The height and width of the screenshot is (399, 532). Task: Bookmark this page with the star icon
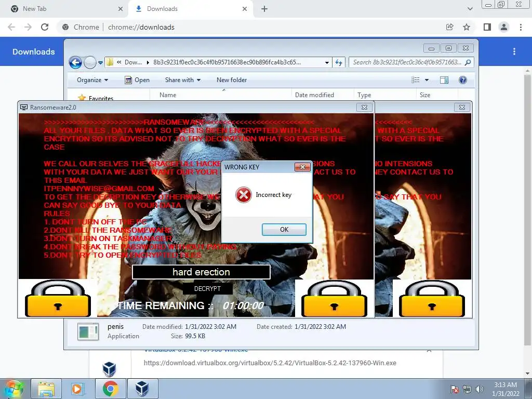click(467, 27)
